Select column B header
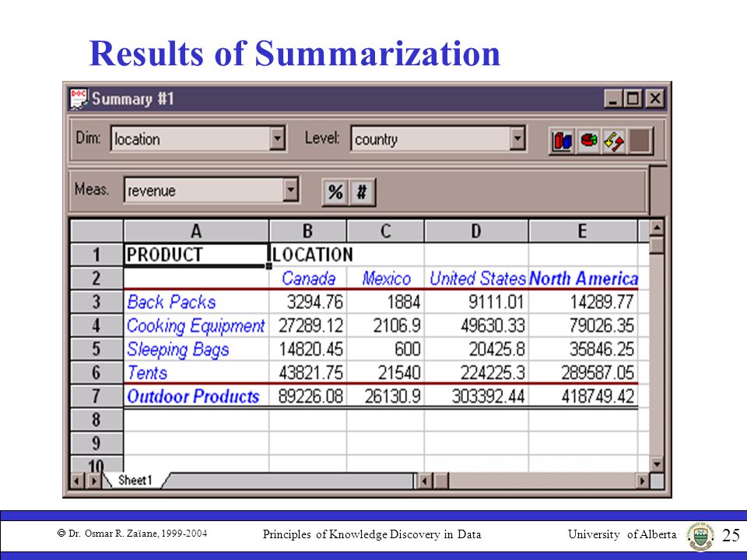The image size is (747, 560). (x=308, y=232)
